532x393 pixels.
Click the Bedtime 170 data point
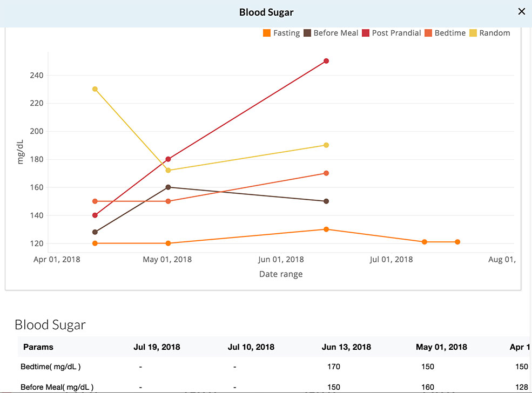326,173
